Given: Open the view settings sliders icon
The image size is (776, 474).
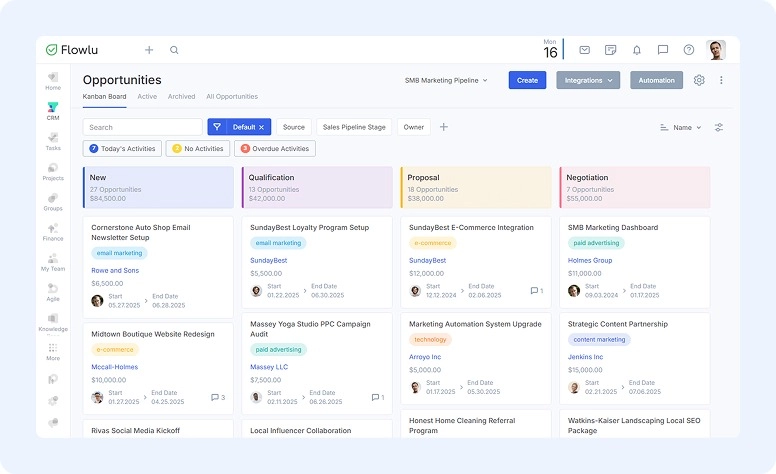Looking at the screenshot, I should tap(719, 127).
